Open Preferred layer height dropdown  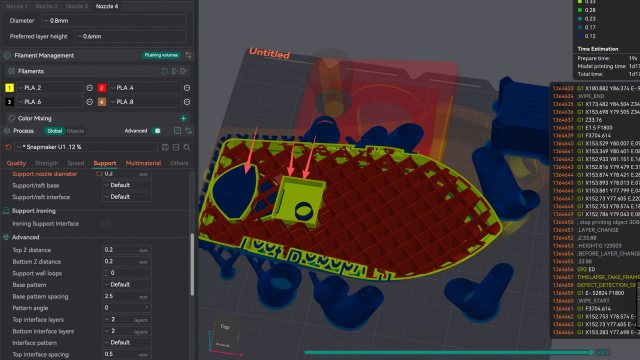click(x=131, y=36)
